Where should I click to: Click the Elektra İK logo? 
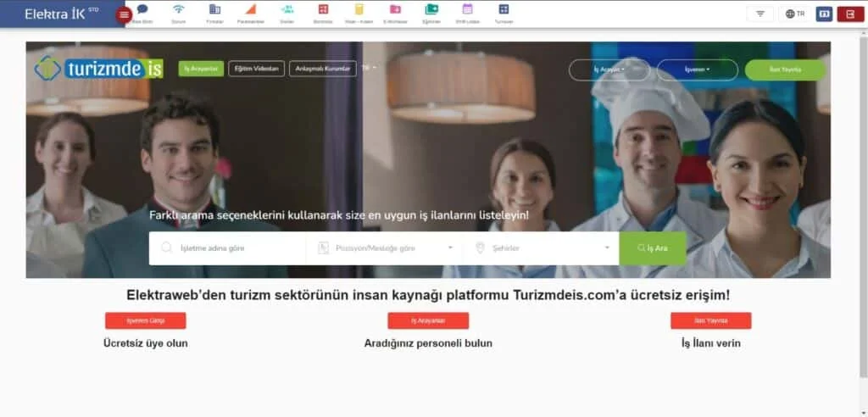point(61,14)
